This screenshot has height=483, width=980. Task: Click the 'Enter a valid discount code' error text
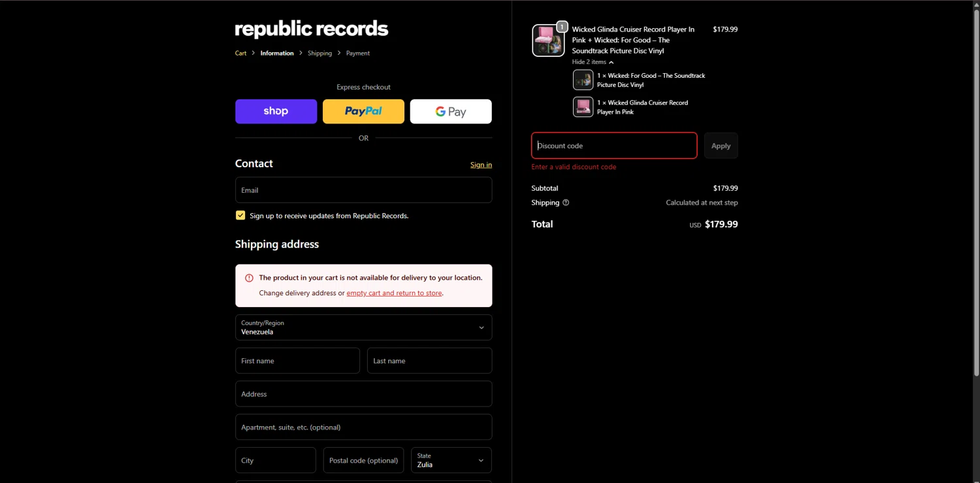pyautogui.click(x=574, y=167)
